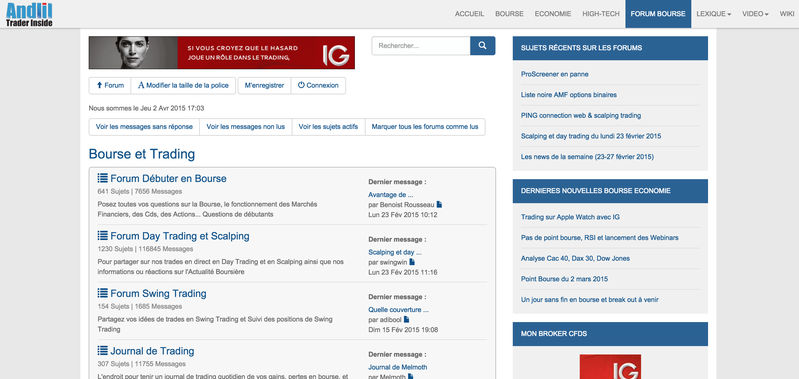Open the WIKI menu item
This screenshot has height=379, width=799.
[x=786, y=14]
